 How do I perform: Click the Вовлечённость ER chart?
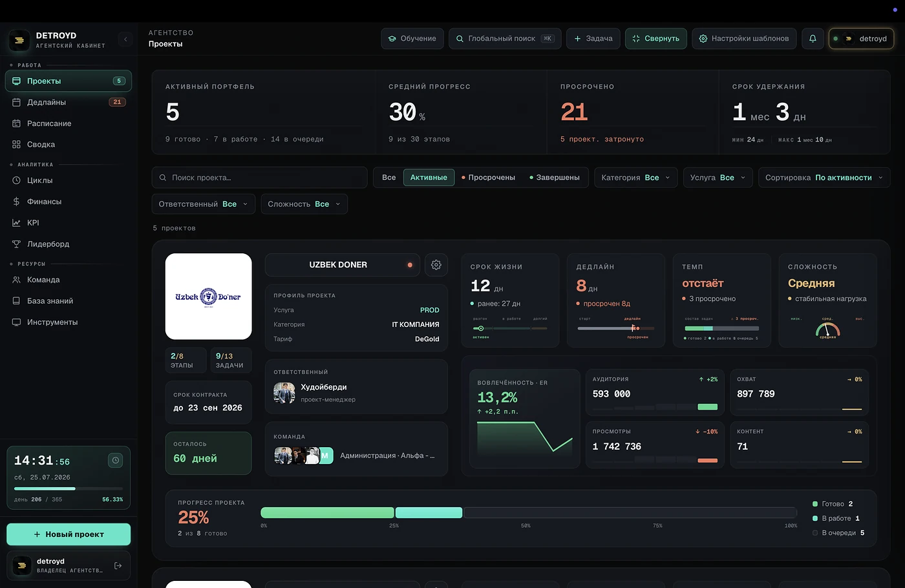[525, 437]
